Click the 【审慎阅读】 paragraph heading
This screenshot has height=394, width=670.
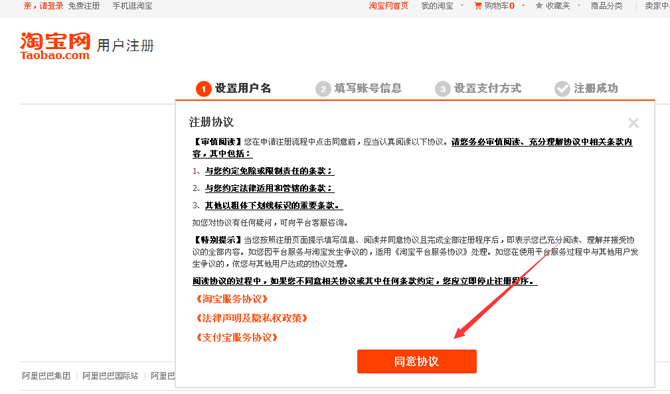pos(218,141)
